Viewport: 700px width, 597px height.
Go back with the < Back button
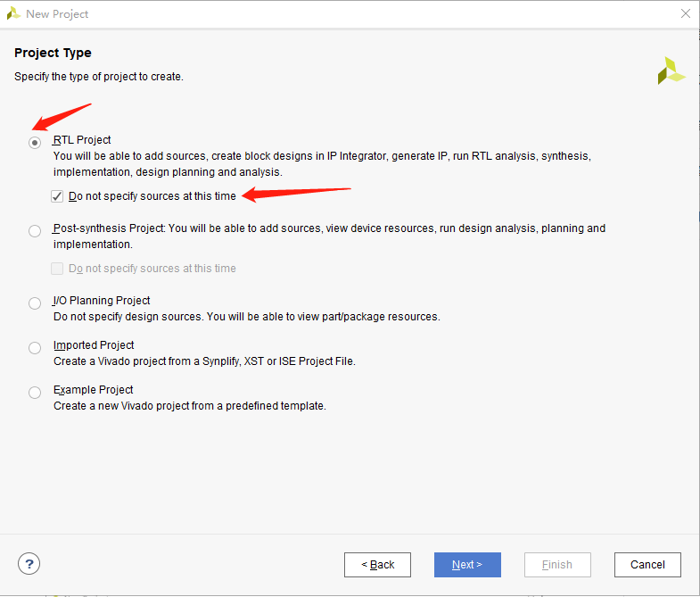point(377,565)
